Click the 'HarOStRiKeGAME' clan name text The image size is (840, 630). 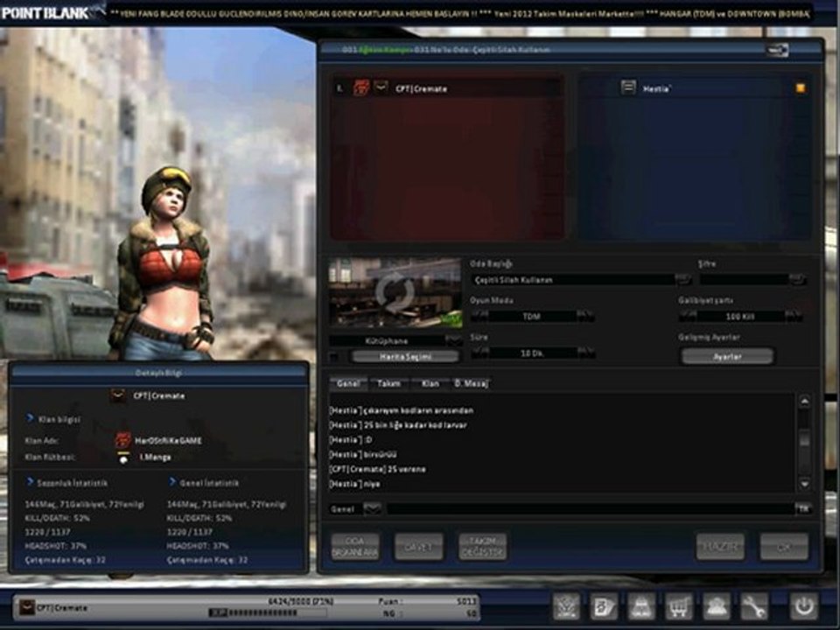pos(168,440)
